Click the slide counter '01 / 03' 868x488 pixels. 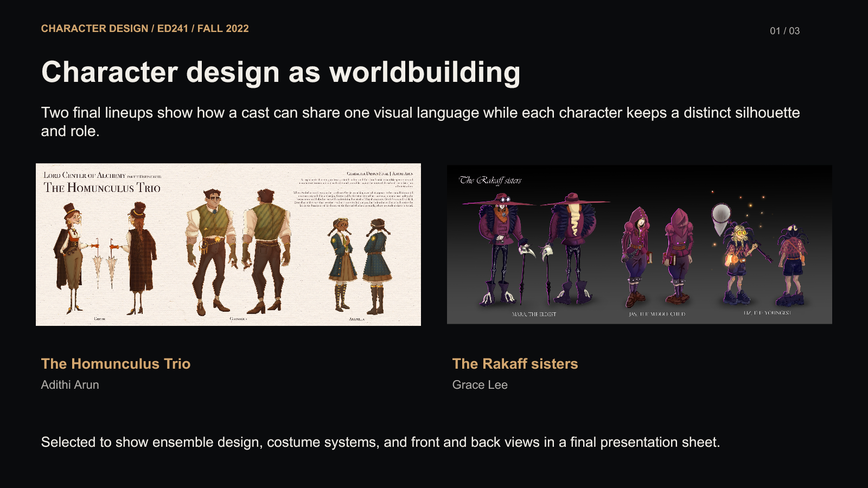point(784,31)
